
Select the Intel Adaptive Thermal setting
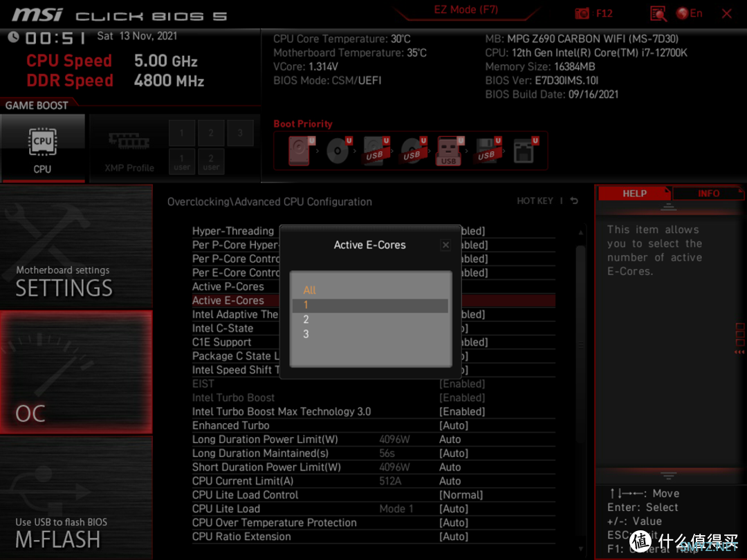(x=235, y=315)
